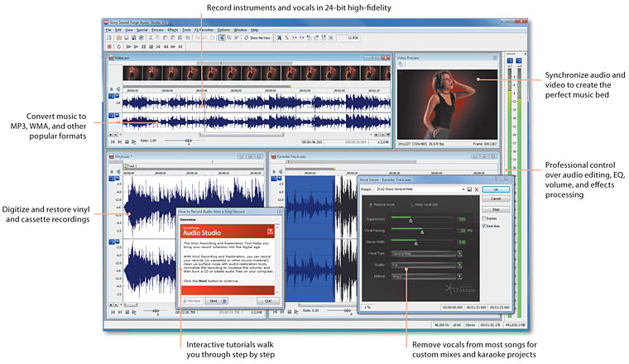This screenshot has width=629, height=364.
Task: Click the Open folder icon in the toolbar
Action: 119,38
